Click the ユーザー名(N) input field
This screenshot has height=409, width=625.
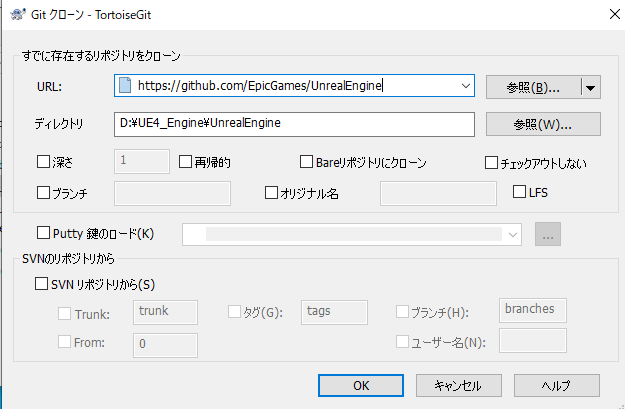pos(533,340)
